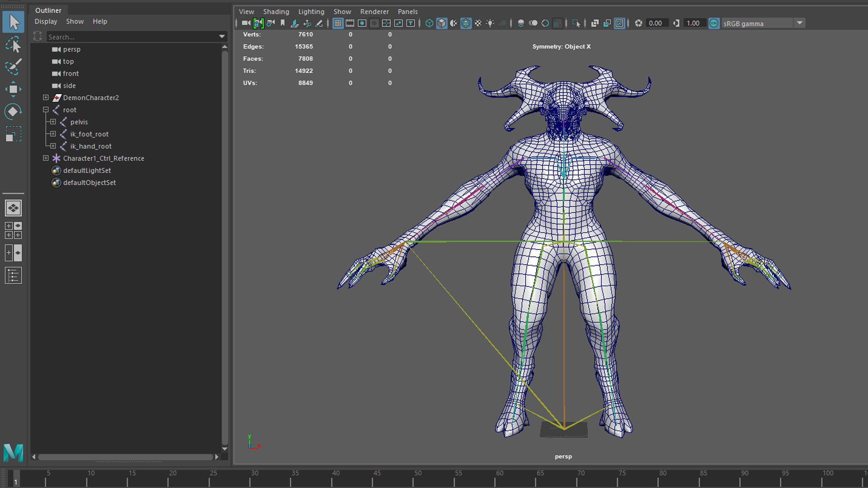Screen dimensions: 868x488
Task: Toggle Wireframe on shaded
Action: tap(466, 23)
